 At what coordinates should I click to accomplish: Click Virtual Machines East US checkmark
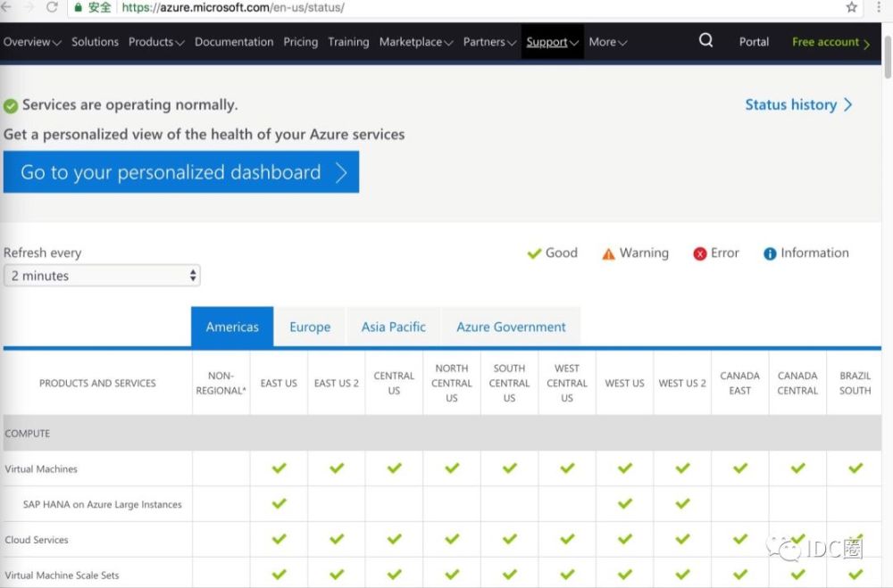click(279, 468)
